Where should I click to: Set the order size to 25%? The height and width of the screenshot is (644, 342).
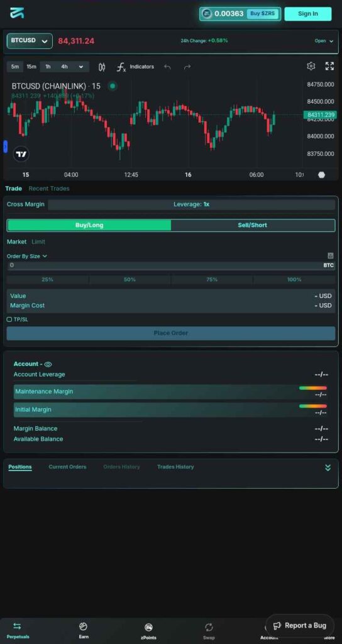pos(47,280)
